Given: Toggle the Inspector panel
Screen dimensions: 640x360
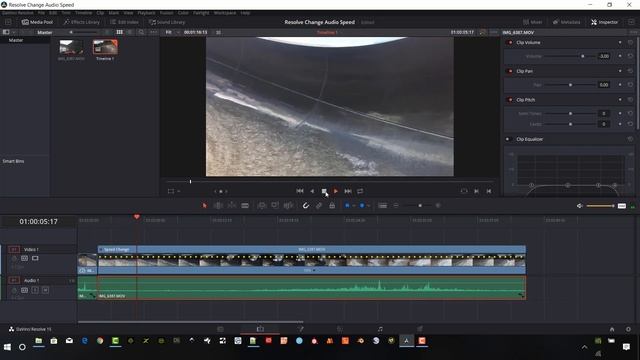Looking at the screenshot, I should click(x=604, y=22).
